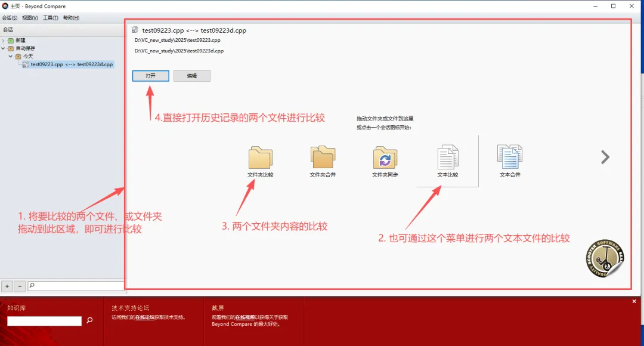Click the minus button to remove session

(20, 286)
